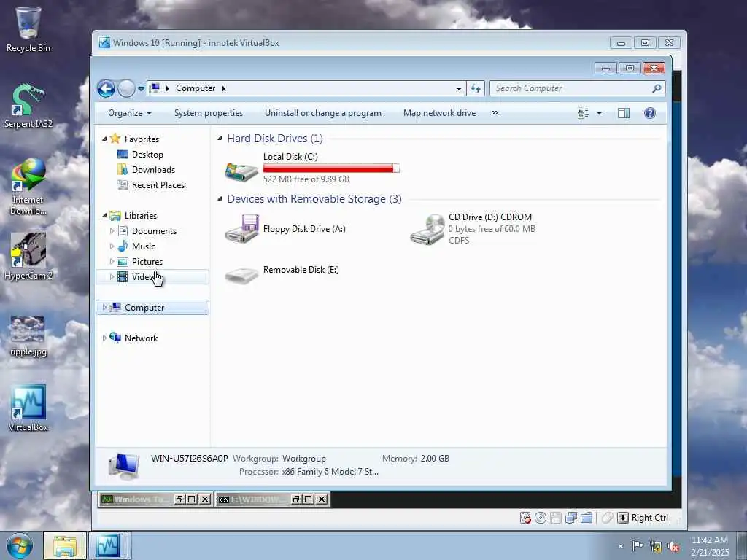The width and height of the screenshot is (747, 560).
Task: Click the VirtualBox hard disk activity icon
Action: click(525, 518)
